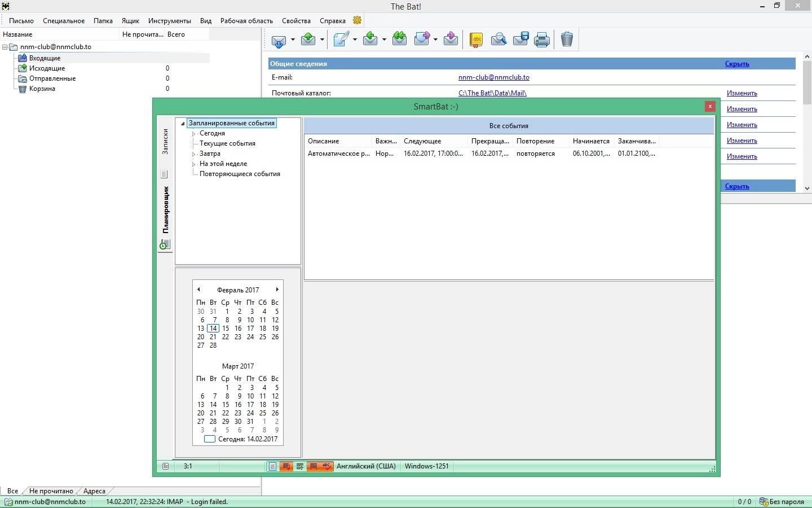The height and width of the screenshot is (508, 812).
Task: Click the yellow gear icon in the menu bar
Action: point(357,20)
